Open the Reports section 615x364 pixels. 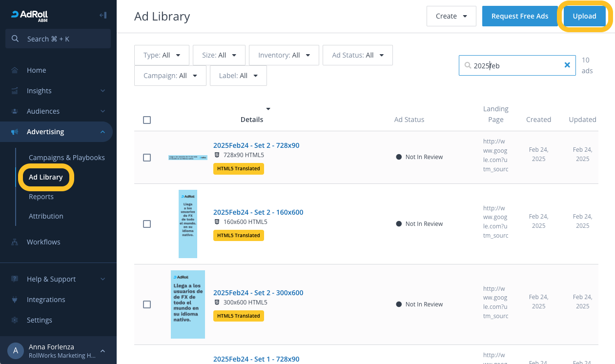pos(41,196)
